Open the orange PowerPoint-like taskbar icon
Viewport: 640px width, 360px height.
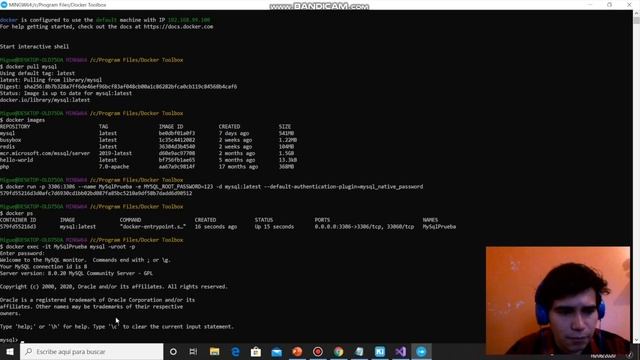(297, 351)
